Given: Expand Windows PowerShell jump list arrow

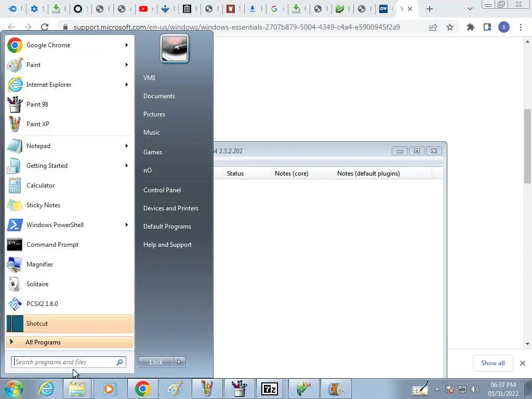Looking at the screenshot, I should (127, 224).
